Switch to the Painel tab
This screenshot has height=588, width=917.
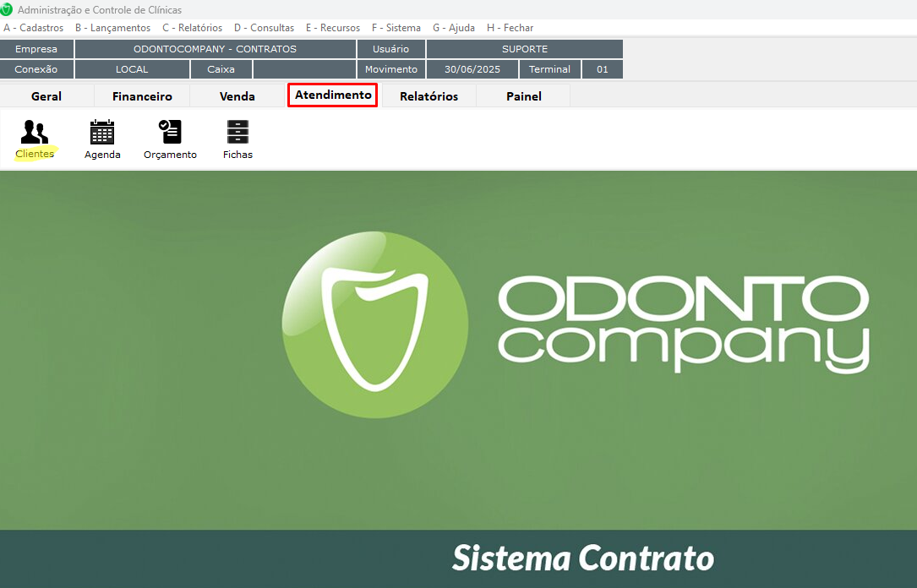coord(523,95)
